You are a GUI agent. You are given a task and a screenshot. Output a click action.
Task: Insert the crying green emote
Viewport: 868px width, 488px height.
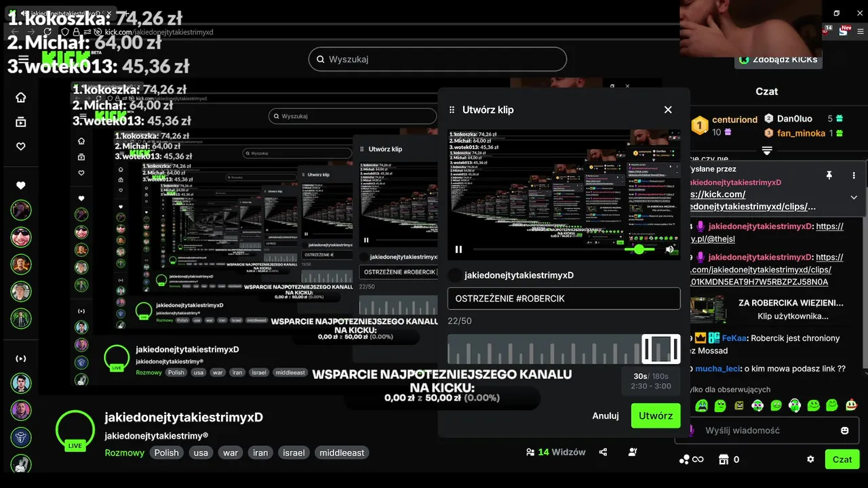[701, 405]
